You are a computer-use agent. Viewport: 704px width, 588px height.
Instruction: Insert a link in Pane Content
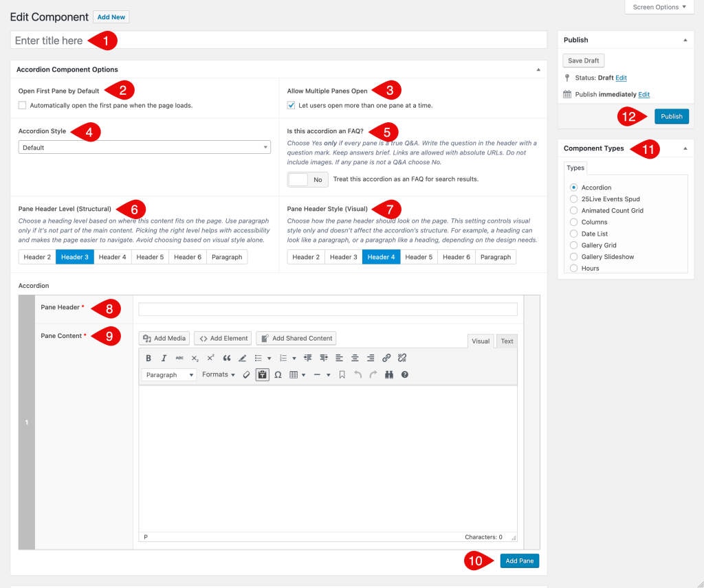pyautogui.click(x=387, y=358)
